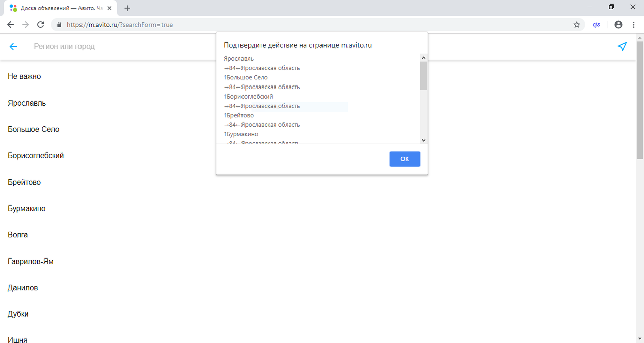Open a new tab with plus button
644x343 pixels.
point(127,8)
